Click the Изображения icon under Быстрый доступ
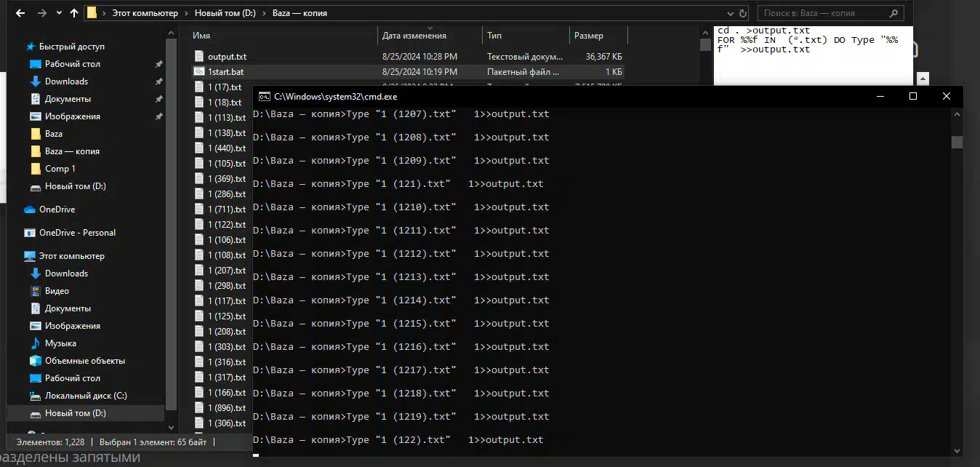 click(36, 116)
